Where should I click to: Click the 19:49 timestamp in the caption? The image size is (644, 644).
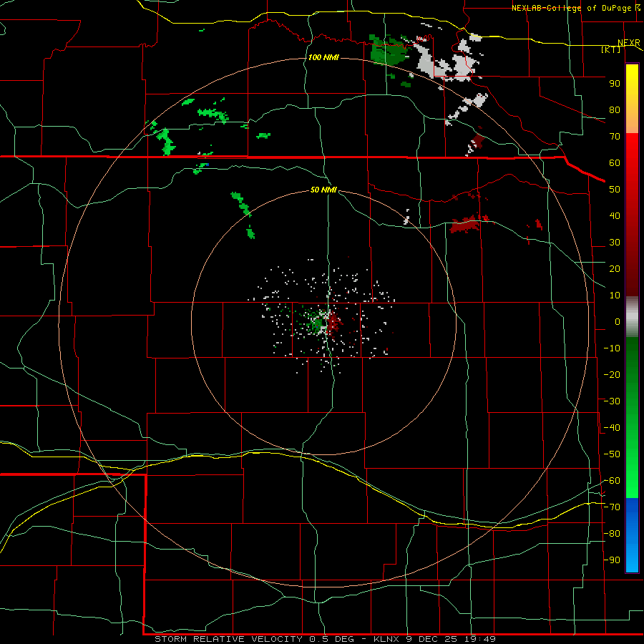point(479,639)
